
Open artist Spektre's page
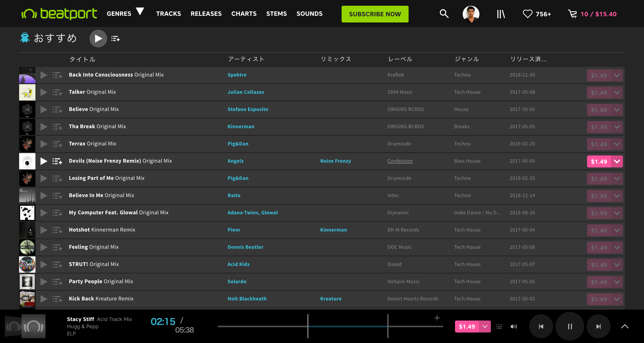pos(237,75)
